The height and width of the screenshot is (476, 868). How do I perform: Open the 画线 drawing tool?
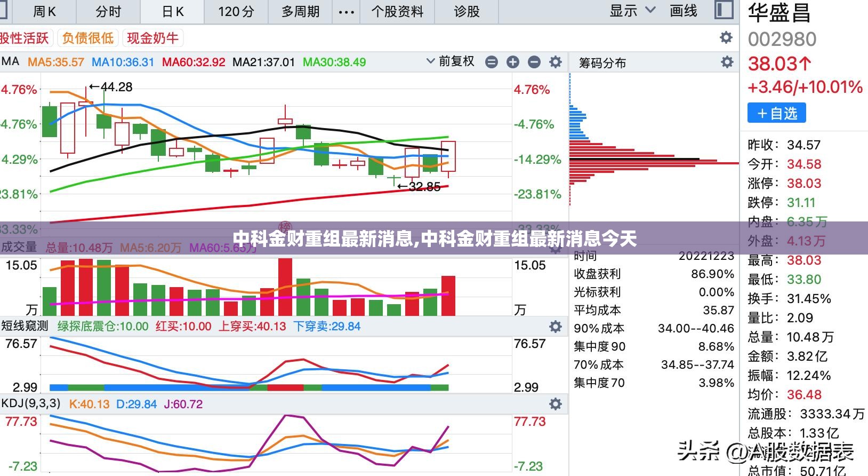coord(683,11)
